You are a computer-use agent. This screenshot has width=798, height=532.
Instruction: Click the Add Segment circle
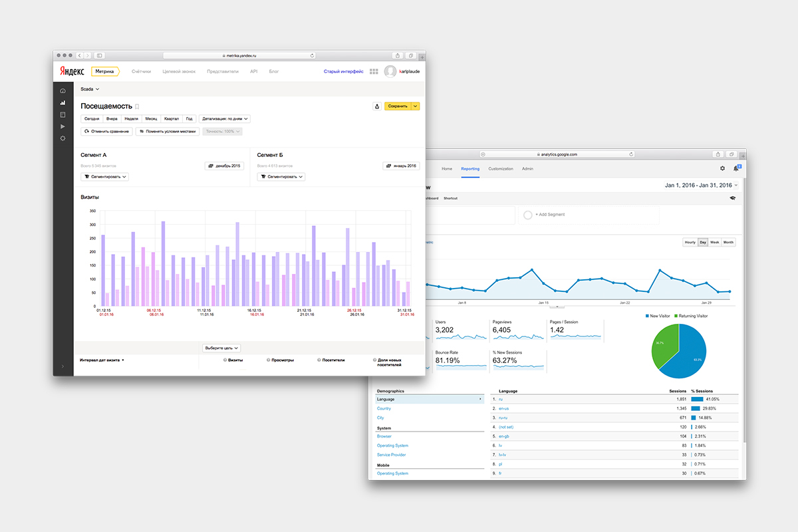click(x=528, y=215)
